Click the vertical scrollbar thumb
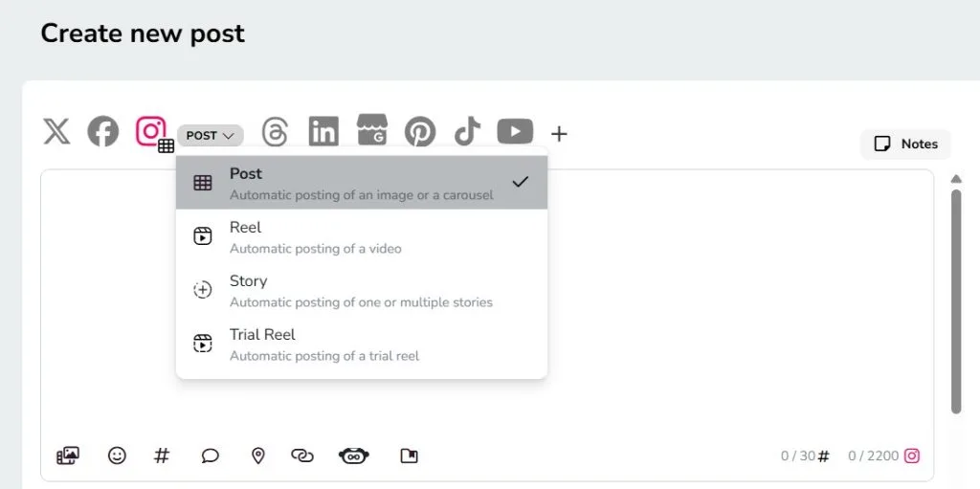The height and width of the screenshot is (489, 980). point(956,301)
